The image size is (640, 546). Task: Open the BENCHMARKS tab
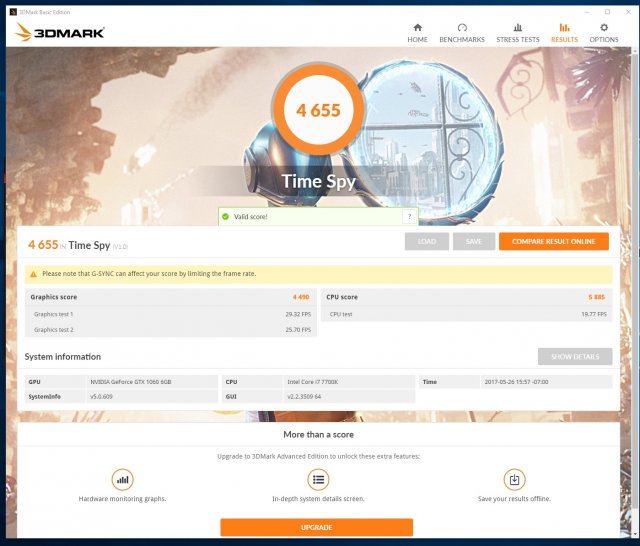(x=462, y=33)
